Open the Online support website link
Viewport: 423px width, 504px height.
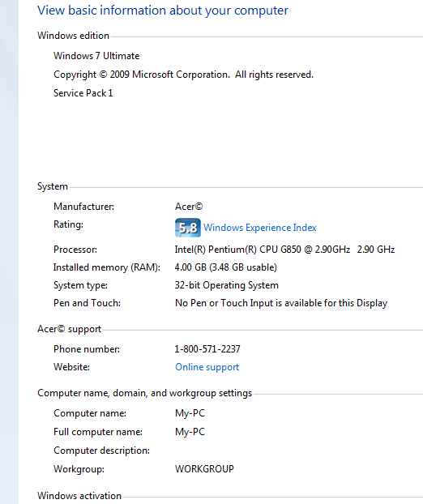207,367
